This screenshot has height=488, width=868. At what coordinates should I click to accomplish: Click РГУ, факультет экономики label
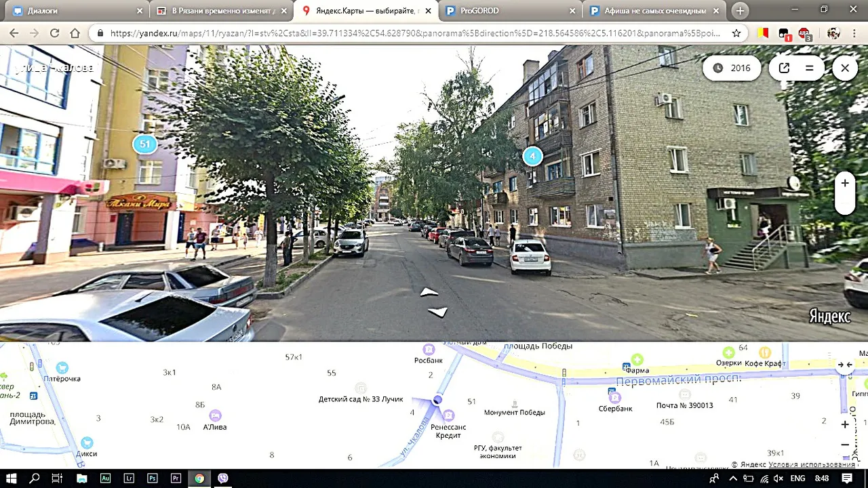click(498, 451)
